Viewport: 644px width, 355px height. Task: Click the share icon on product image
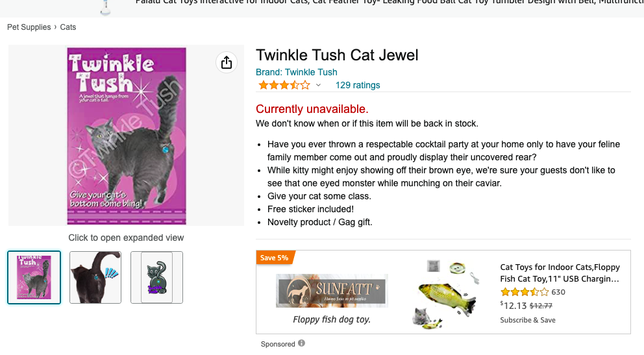pos(226,62)
